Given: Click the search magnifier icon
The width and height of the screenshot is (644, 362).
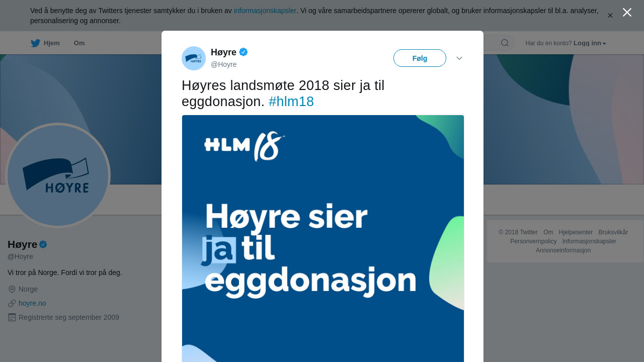Looking at the screenshot, I should click(x=505, y=43).
